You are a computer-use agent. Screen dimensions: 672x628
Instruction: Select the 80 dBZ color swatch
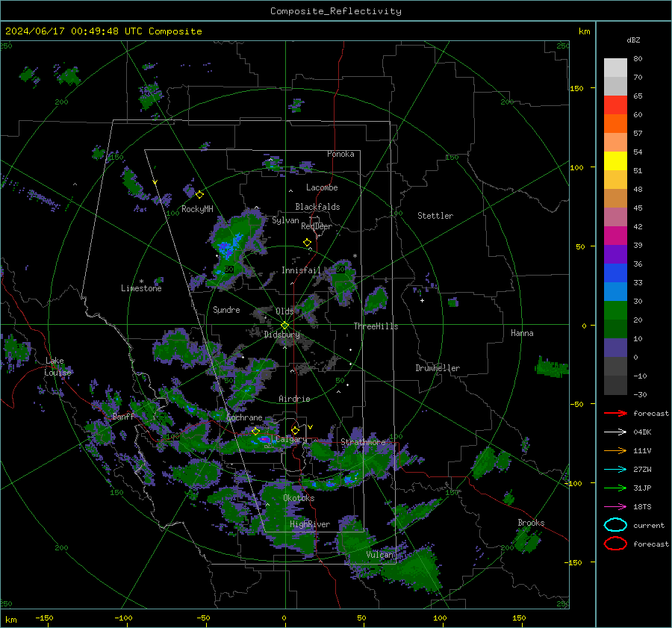tap(615, 68)
